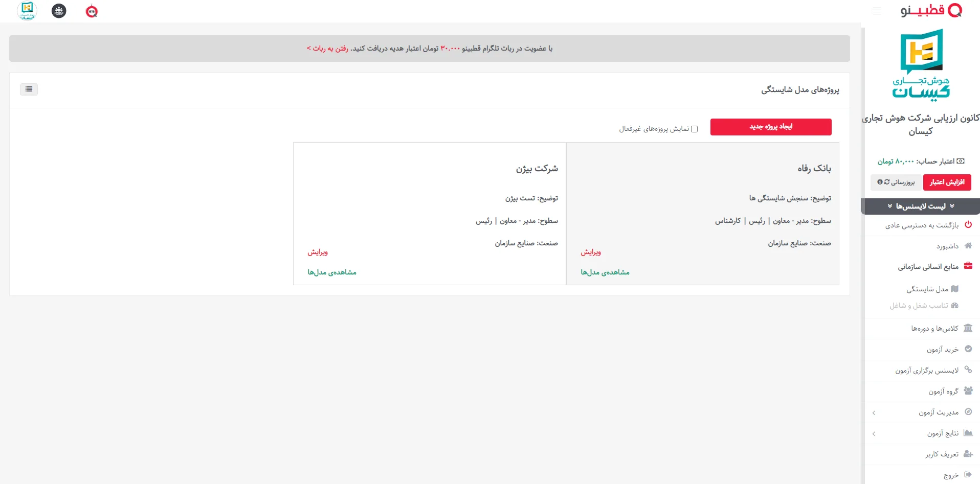Viewport: 980px width, 484px height.
Task: Click the home icon next to داشبورد
Action: [x=968, y=246]
